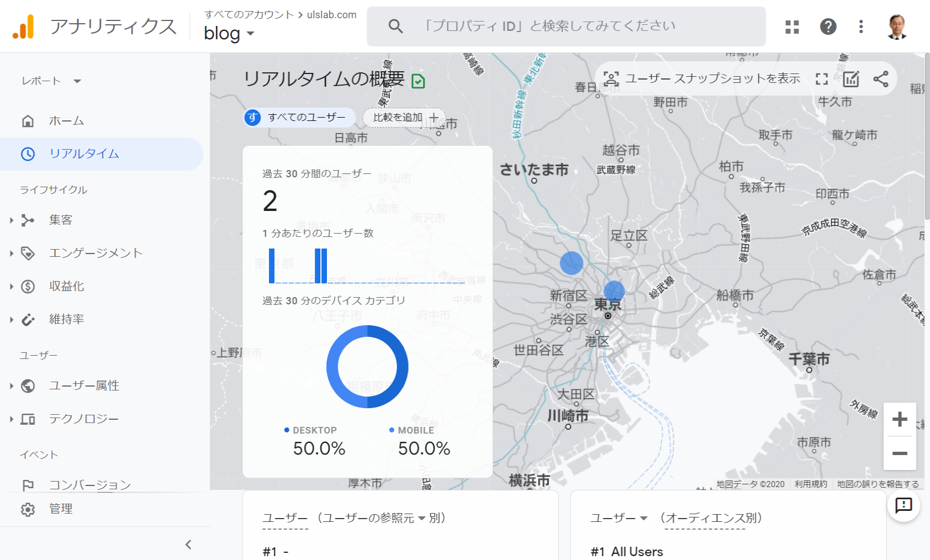This screenshot has width=930, height=560.
Task: Click the property ID search field
Action: [566, 26]
